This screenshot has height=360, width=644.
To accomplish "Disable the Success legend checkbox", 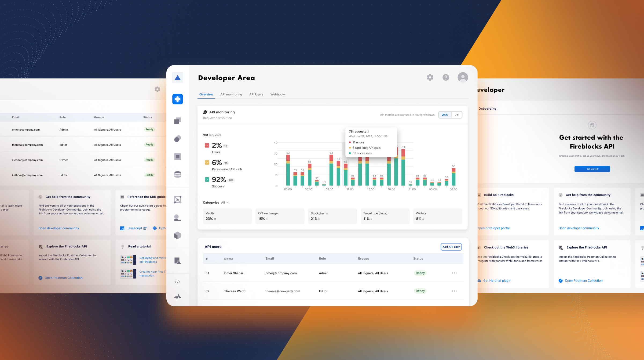I will (207, 180).
